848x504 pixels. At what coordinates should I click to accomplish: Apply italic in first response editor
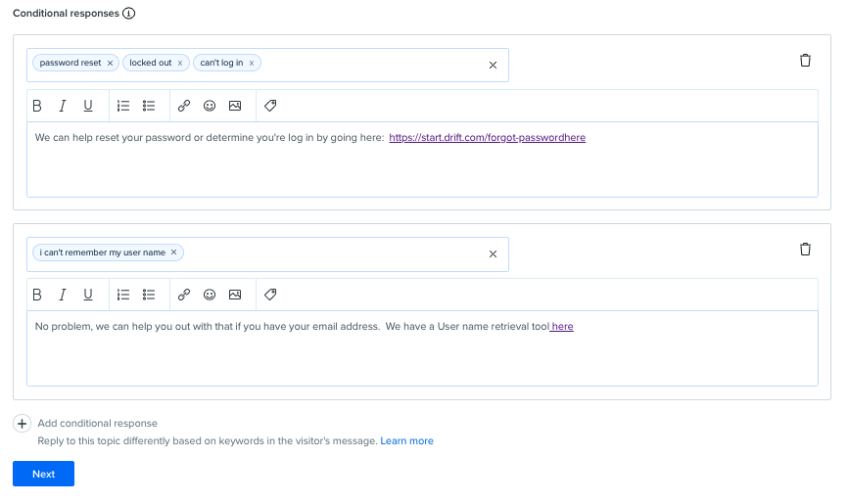[63, 106]
